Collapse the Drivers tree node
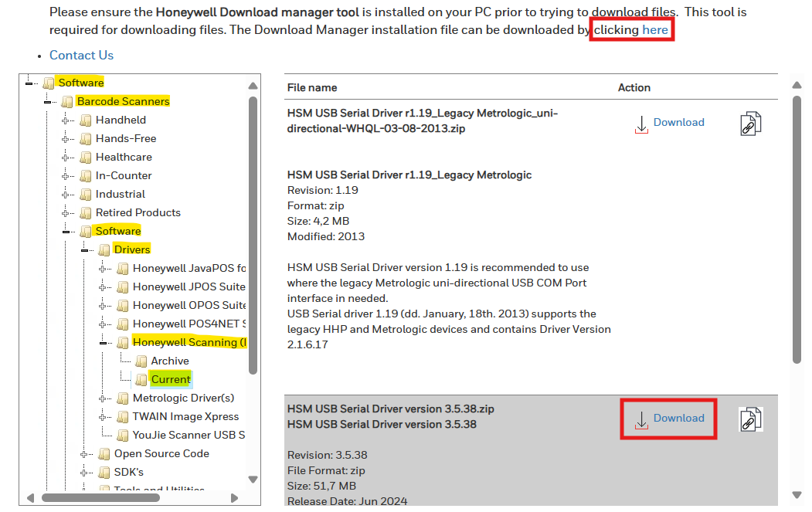 [86, 250]
